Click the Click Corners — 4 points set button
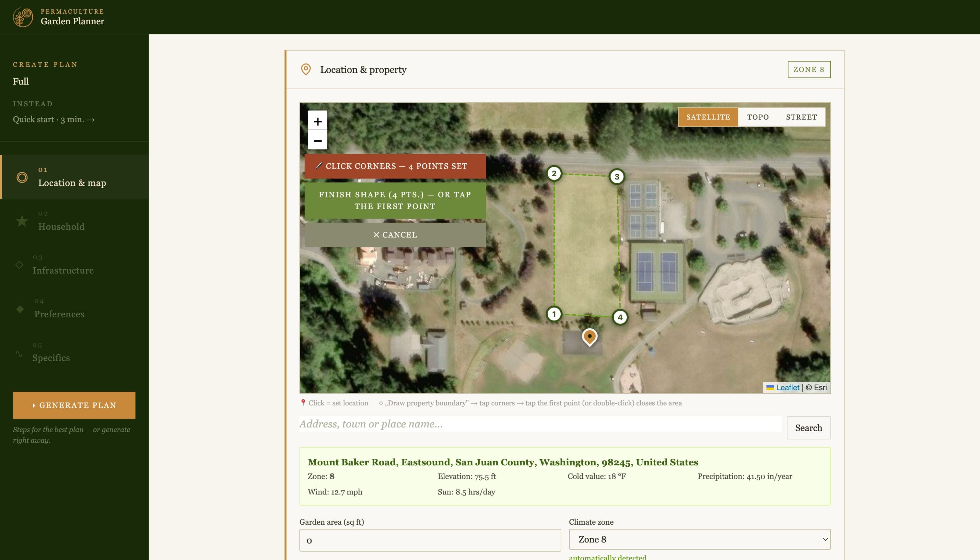The width and height of the screenshot is (980, 560). pyautogui.click(x=395, y=166)
